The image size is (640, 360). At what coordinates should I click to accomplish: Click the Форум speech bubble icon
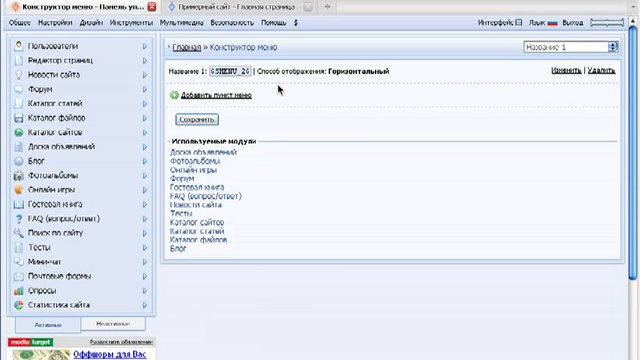pyautogui.click(x=18, y=89)
